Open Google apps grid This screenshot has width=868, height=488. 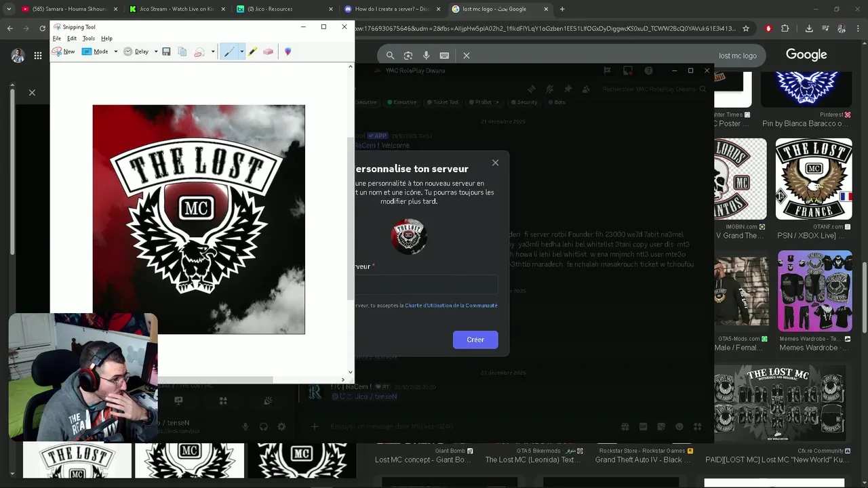(37, 56)
